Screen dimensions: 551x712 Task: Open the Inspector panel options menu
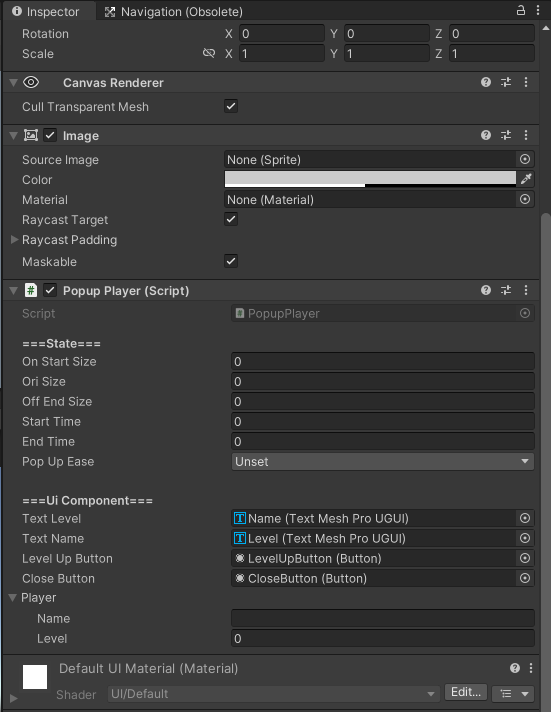[x=538, y=10]
